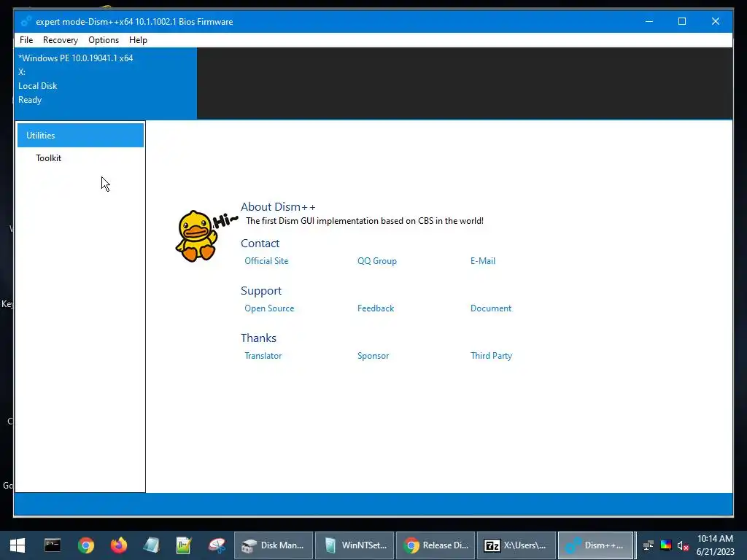Open network icon in system tray
Viewport: 747px width, 560px height.
pos(648,545)
